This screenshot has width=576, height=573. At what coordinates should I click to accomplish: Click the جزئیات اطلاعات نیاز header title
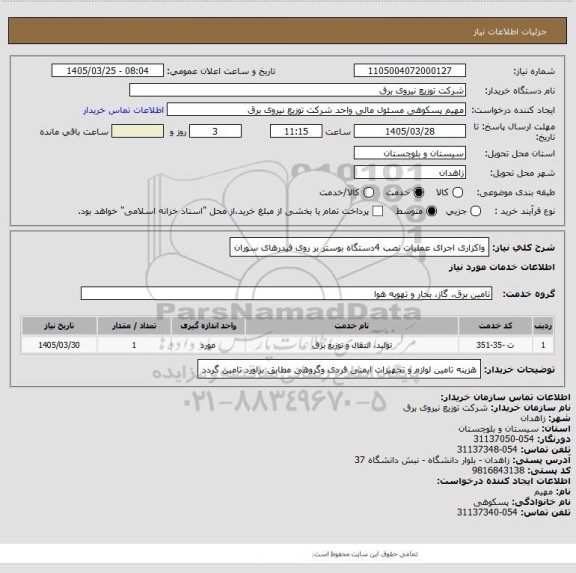coord(510,32)
